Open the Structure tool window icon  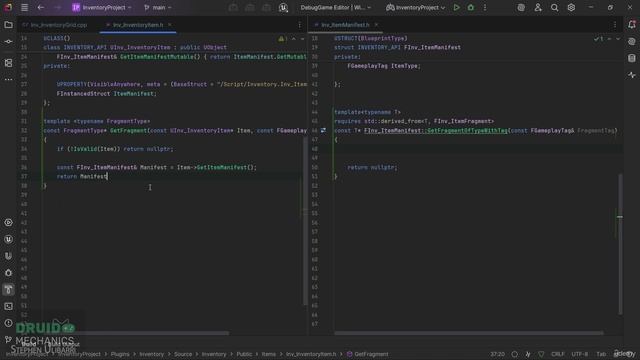[x=8, y=63]
